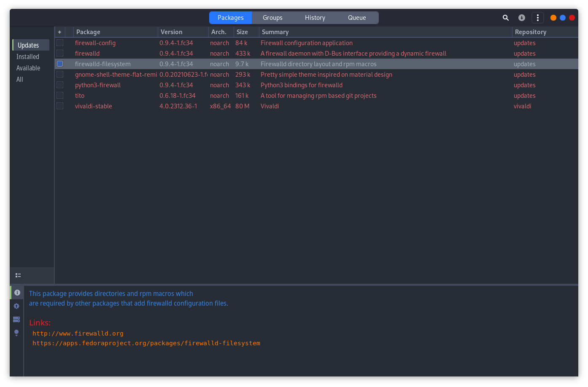Click the orange minimize window button
The image size is (588, 387).
point(553,18)
